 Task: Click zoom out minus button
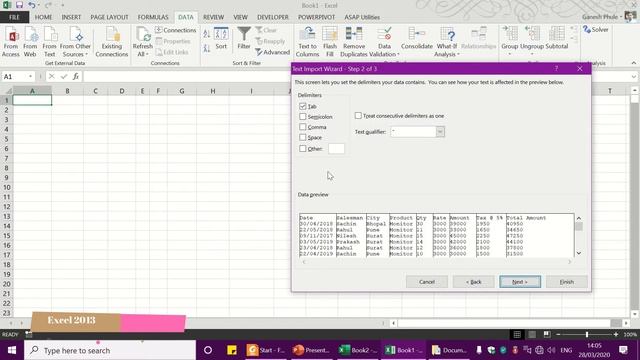coord(558,335)
